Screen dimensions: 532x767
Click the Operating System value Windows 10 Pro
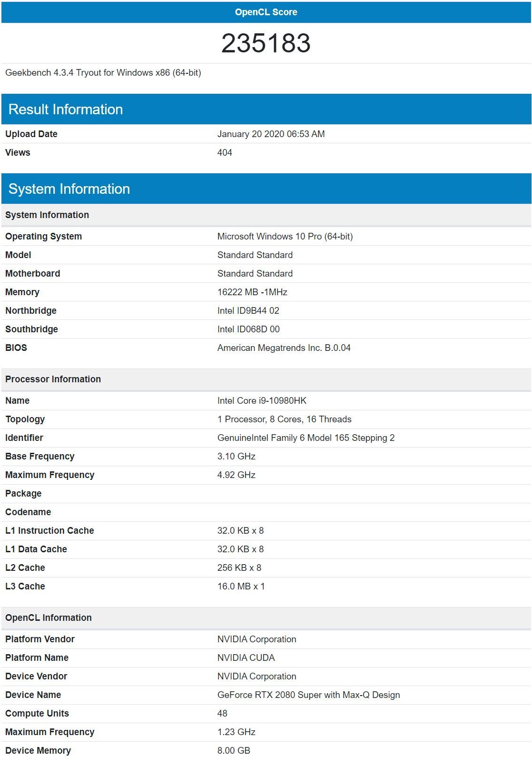(285, 237)
